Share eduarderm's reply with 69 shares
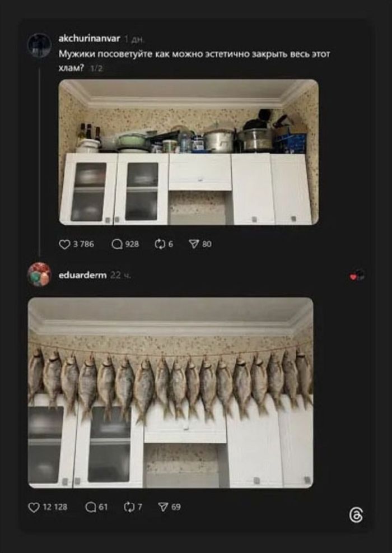Viewport: 392px width, 553px height. pyautogui.click(x=163, y=508)
